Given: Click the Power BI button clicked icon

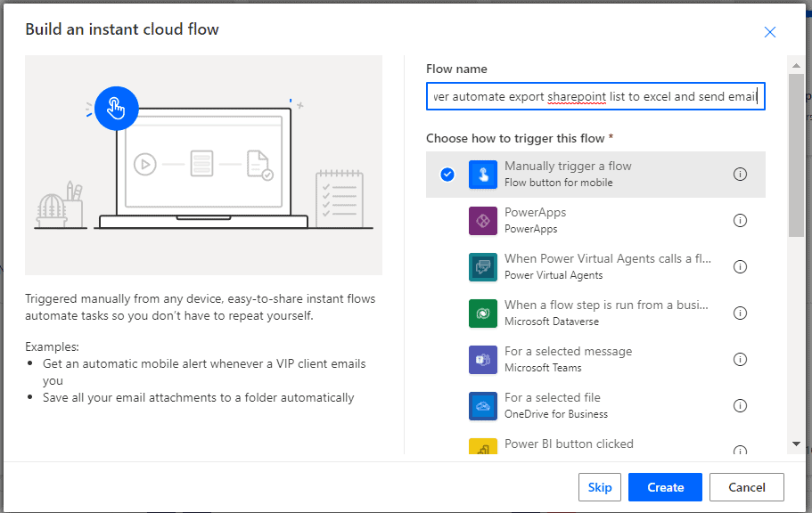Looking at the screenshot, I should click(x=482, y=446).
